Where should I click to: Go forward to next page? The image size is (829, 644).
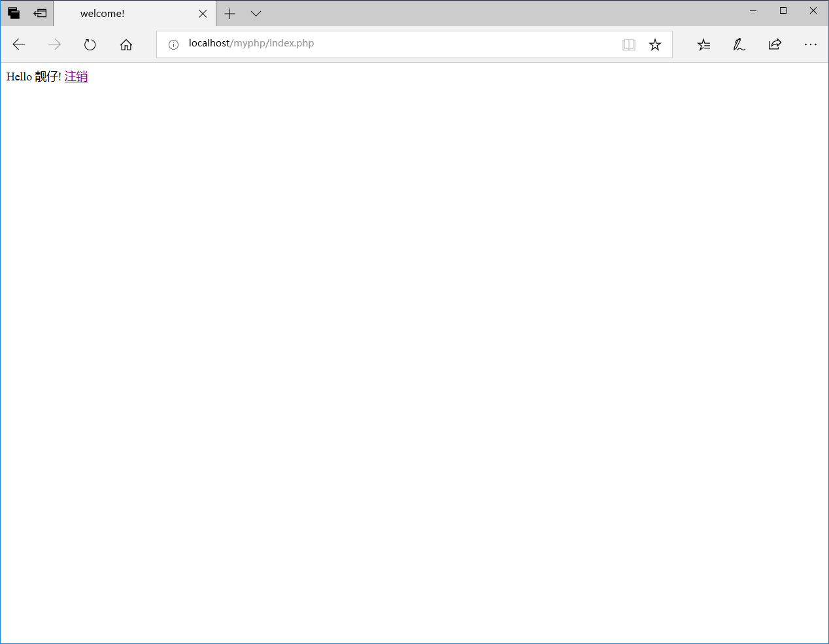[x=54, y=44]
